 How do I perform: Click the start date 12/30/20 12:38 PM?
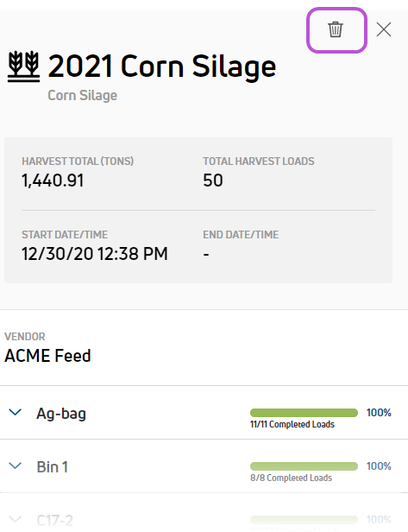[95, 254]
